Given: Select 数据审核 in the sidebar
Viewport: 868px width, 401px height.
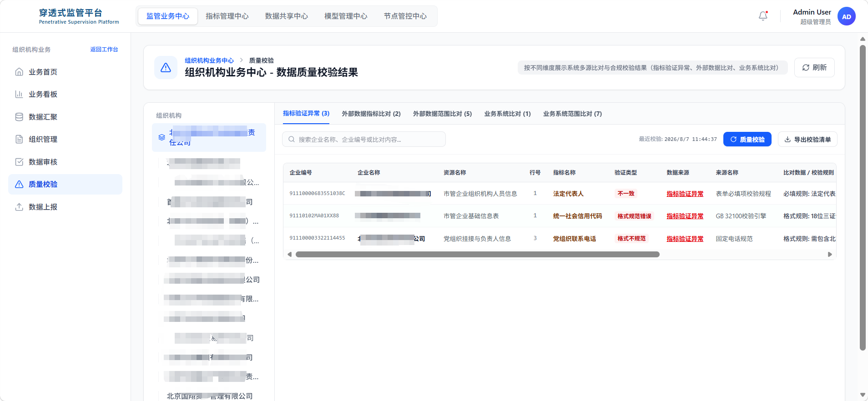Looking at the screenshot, I should pos(65,162).
